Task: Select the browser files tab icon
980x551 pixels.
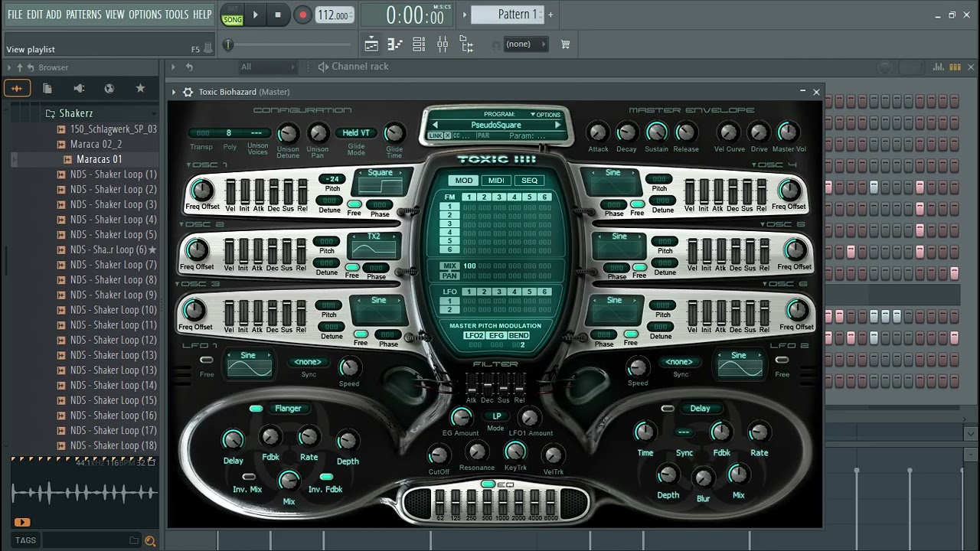Action: pyautogui.click(x=47, y=88)
